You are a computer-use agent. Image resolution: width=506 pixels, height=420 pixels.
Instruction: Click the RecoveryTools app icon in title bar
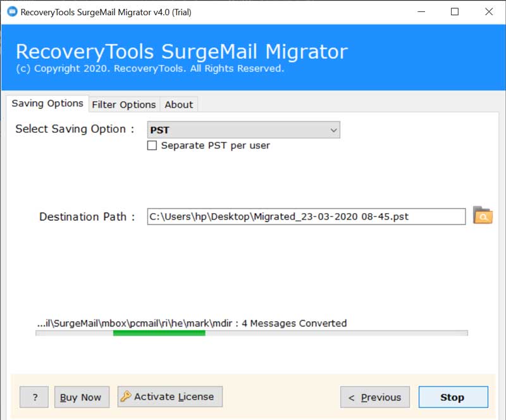click(x=12, y=12)
